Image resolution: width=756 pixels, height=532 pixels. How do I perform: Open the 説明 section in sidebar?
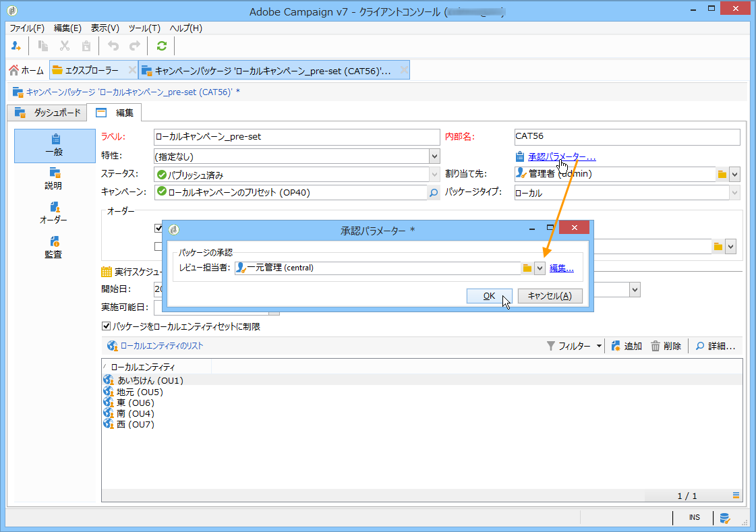pos(55,179)
